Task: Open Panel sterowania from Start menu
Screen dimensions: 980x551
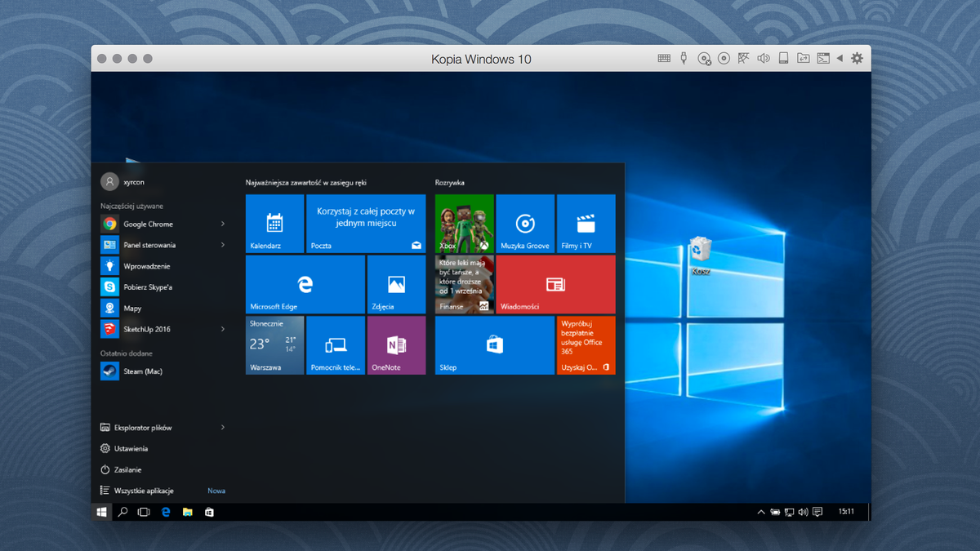Action: point(149,245)
